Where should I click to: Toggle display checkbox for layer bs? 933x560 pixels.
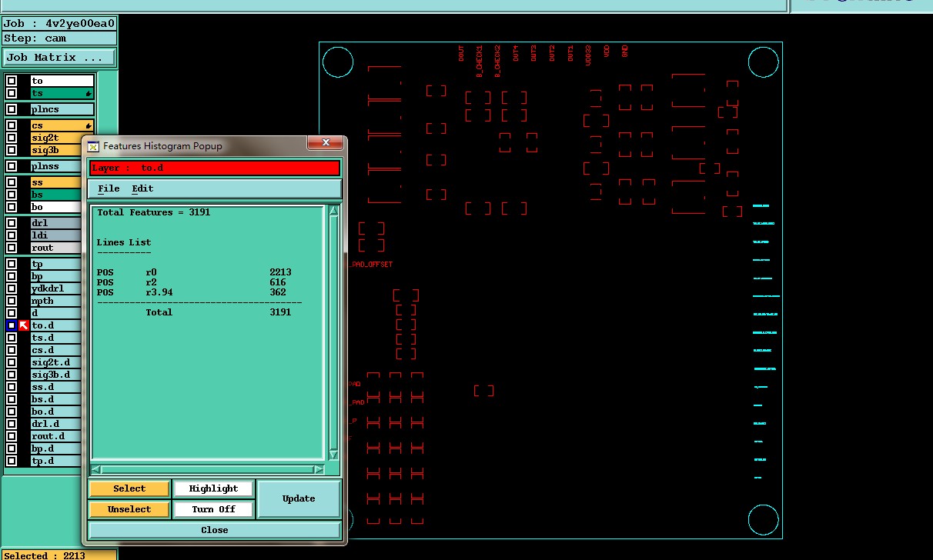(12, 195)
